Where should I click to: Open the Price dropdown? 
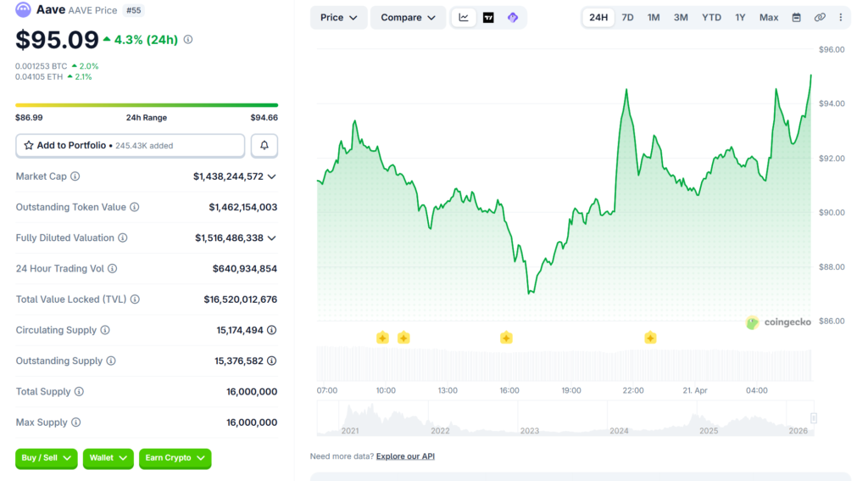tap(339, 18)
